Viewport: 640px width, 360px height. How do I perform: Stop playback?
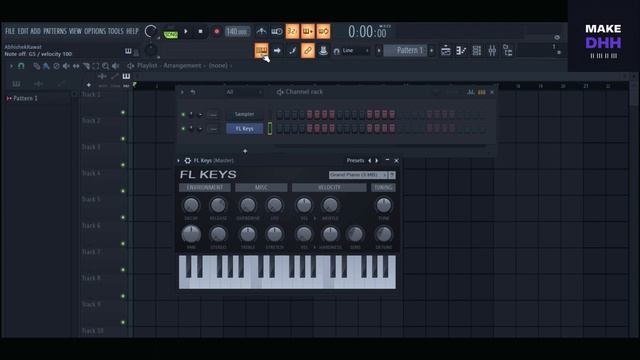tap(200, 31)
